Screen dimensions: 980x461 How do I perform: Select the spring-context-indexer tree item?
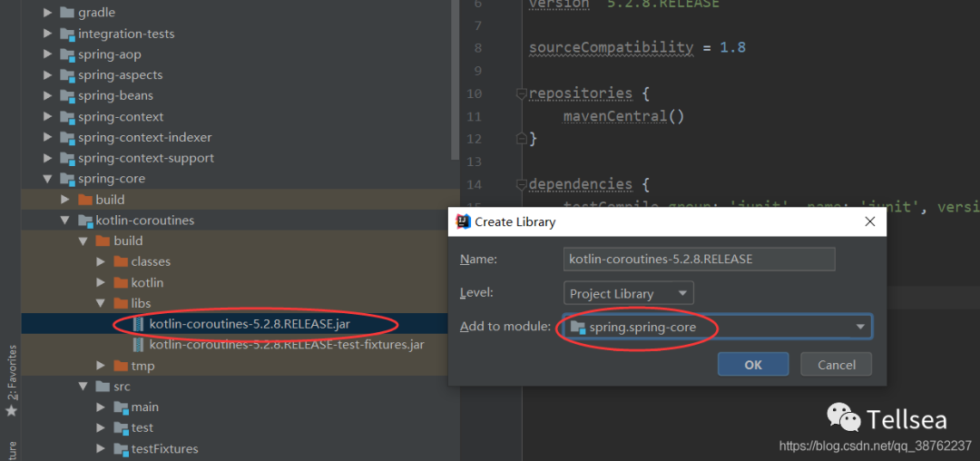click(145, 137)
